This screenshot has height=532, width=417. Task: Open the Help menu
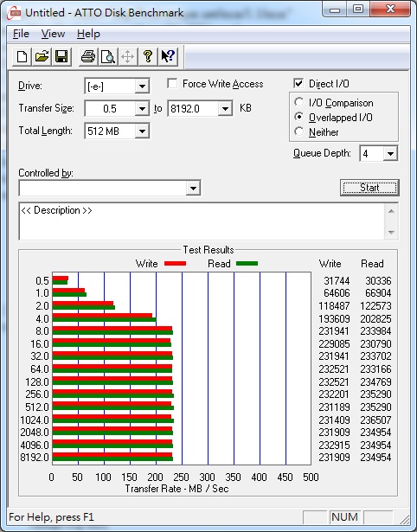pyautogui.click(x=88, y=34)
